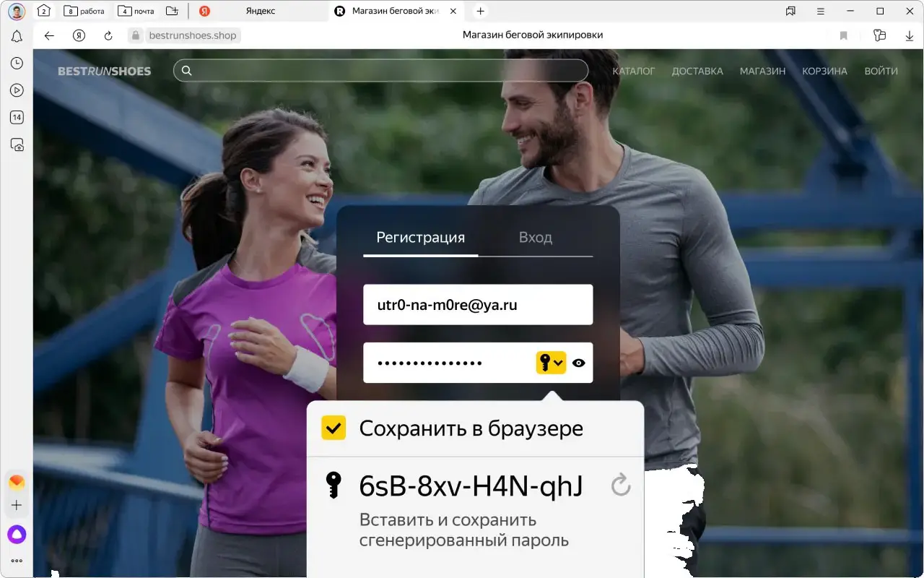Open the screenshot tool in the sidebar
Viewport: 924px width, 578px height.
(17, 144)
